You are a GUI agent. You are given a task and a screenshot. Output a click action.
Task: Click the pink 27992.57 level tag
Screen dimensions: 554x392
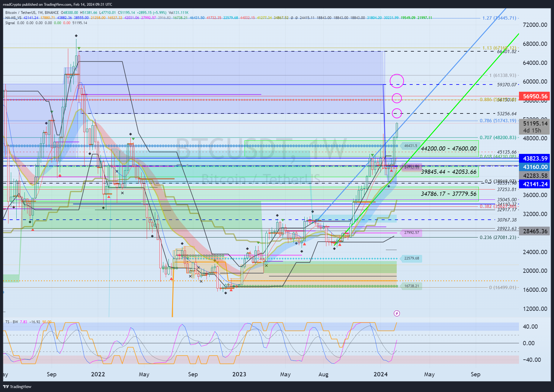point(411,233)
